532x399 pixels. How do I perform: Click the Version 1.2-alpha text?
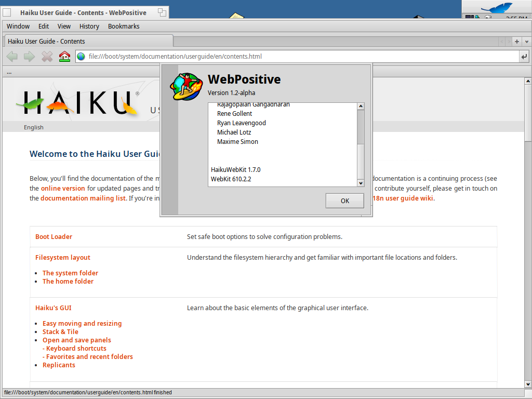(231, 93)
